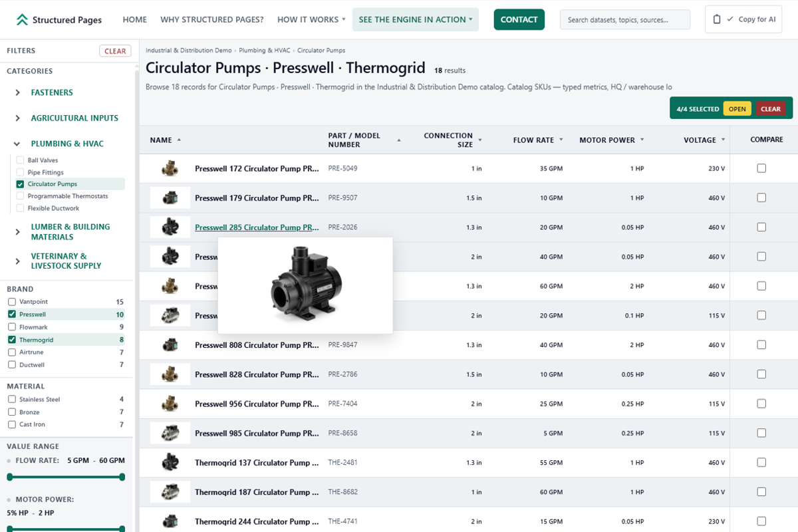The image size is (798, 532).
Task: Open Plumbing & HVAC breadcrumb link
Action: pyautogui.click(x=265, y=51)
